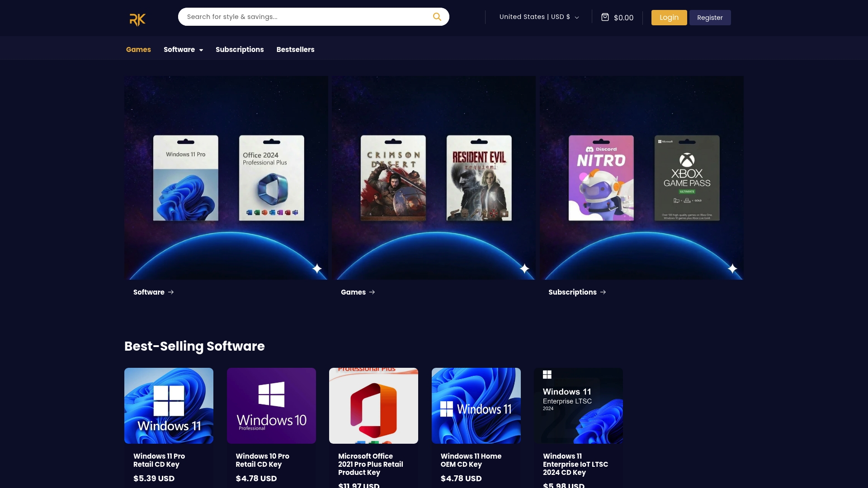868x488 pixels.
Task: Click the Discord Nitro card image
Action: pos(601,178)
